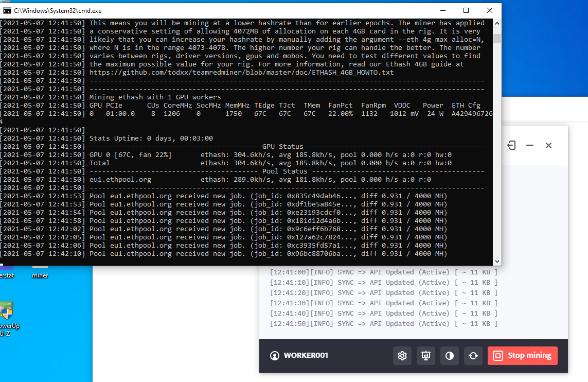
Task: Open settings gear in the miner app
Action: [402, 356]
